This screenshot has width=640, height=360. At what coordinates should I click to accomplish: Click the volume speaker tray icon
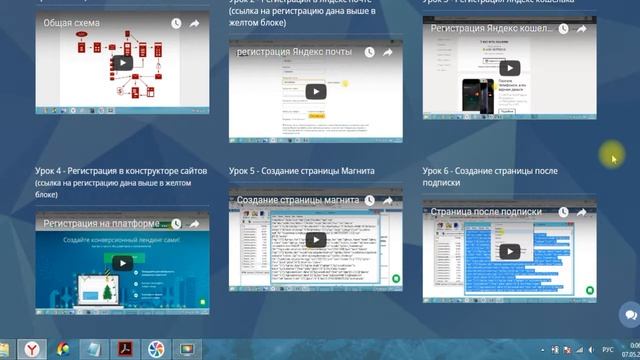click(591, 350)
